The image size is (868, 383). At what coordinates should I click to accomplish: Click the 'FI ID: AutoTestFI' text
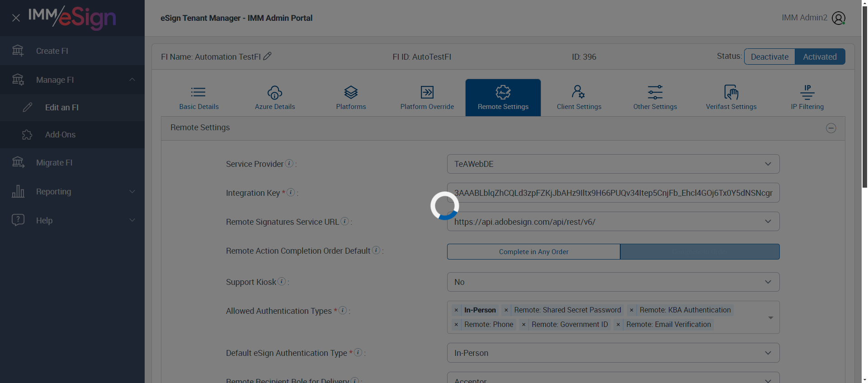[422, 57]
